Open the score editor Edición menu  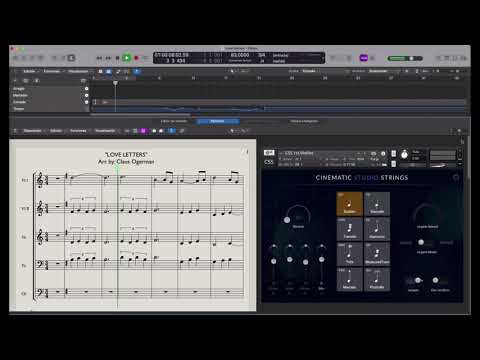pyautogui.click(x=56, y=131)
